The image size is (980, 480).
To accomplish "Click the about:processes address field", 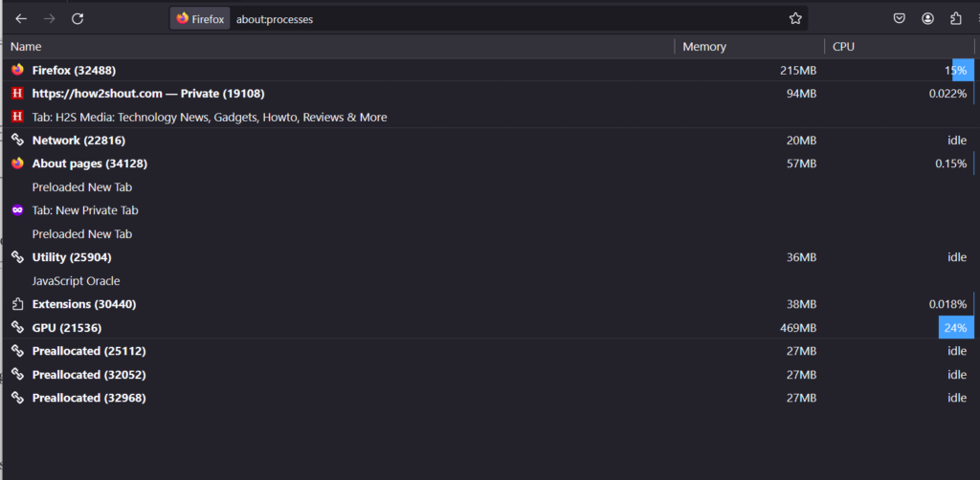I will pos(479,18).
